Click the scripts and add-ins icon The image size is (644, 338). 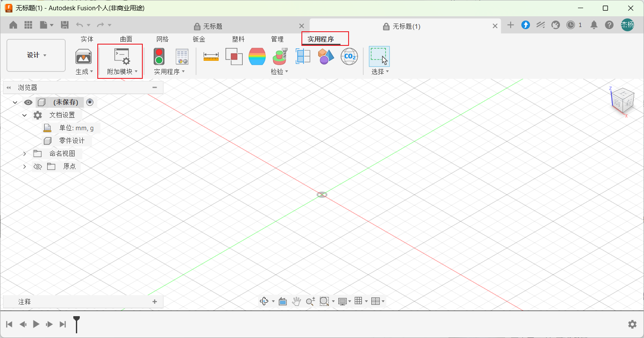coord(122,57)
